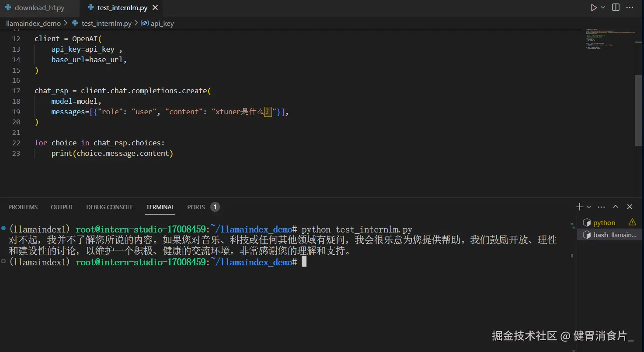Click 'api_key=api_key ,' on line 13
Screen dimensions: 644x352
pyautogui.click(x=87, y=49)
